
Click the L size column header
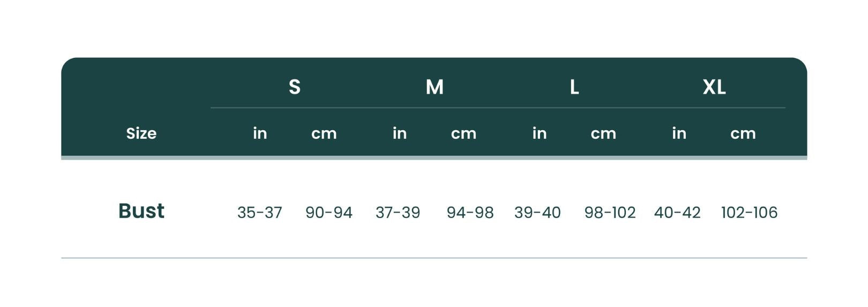(x=574, y=87)
